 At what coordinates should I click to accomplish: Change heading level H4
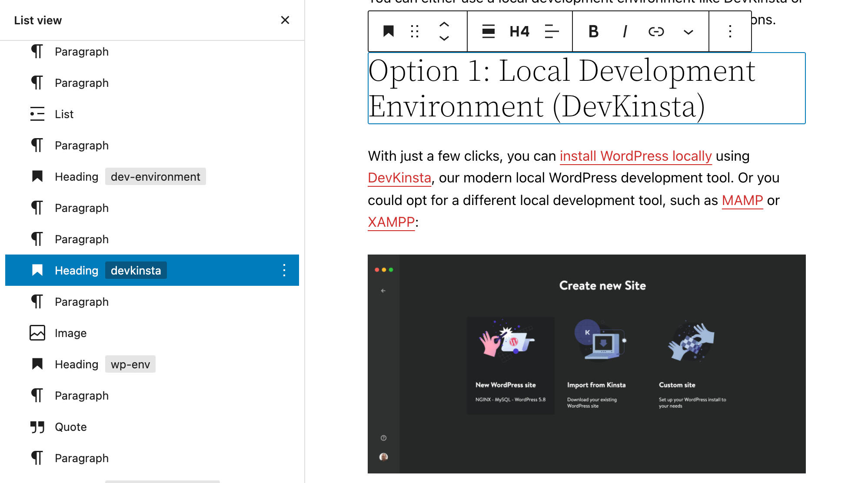tap(519, 31)
